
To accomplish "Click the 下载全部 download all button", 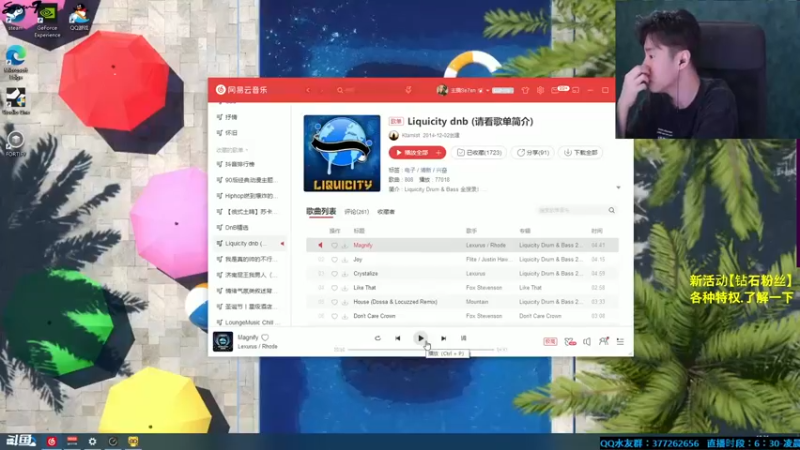I will click(x=581, y=153).
